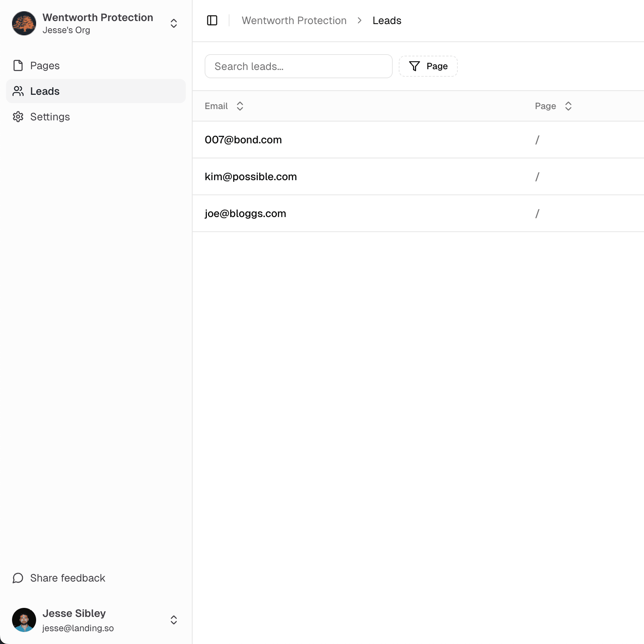Select the Leads people icon
The image size is (644, 644).
pyautogui.click(x=18, y=91)
